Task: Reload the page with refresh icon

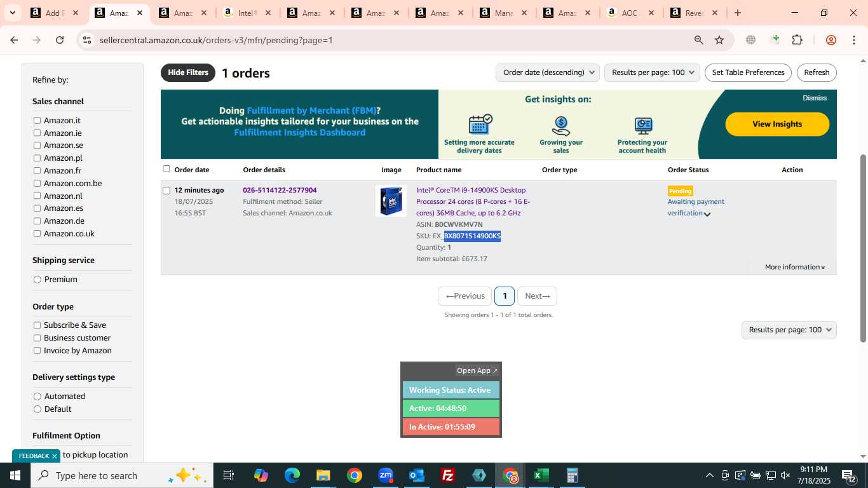Action: pyautogui.click(x=60, y=40)
